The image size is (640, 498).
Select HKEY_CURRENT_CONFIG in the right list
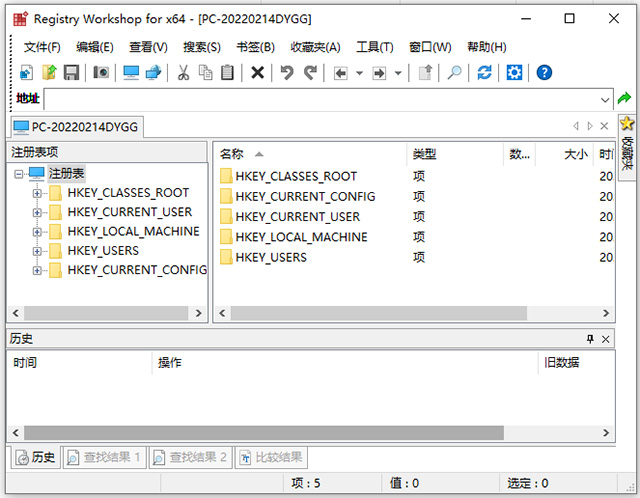[x=305, y=196]
